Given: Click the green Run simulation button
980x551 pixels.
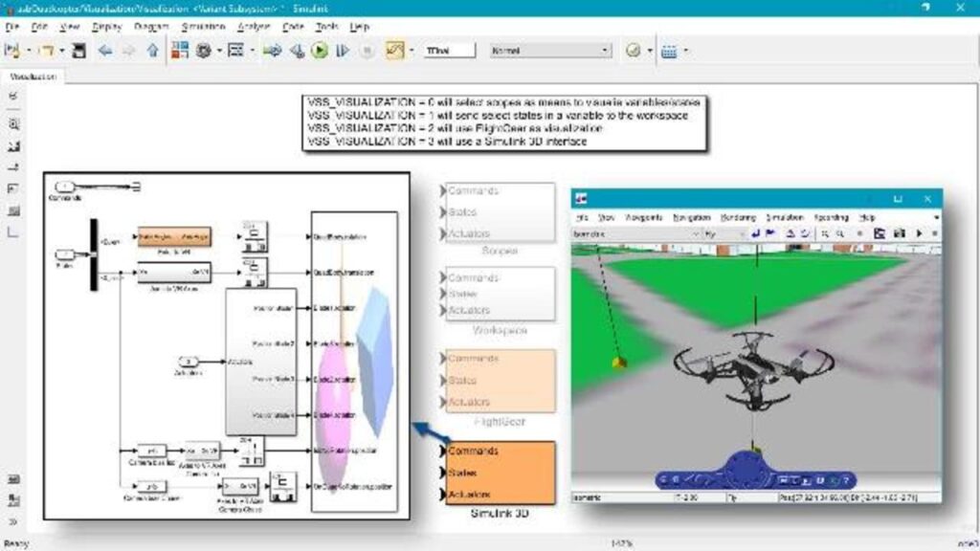Looking at the screenshot, I should click(320, 51).
